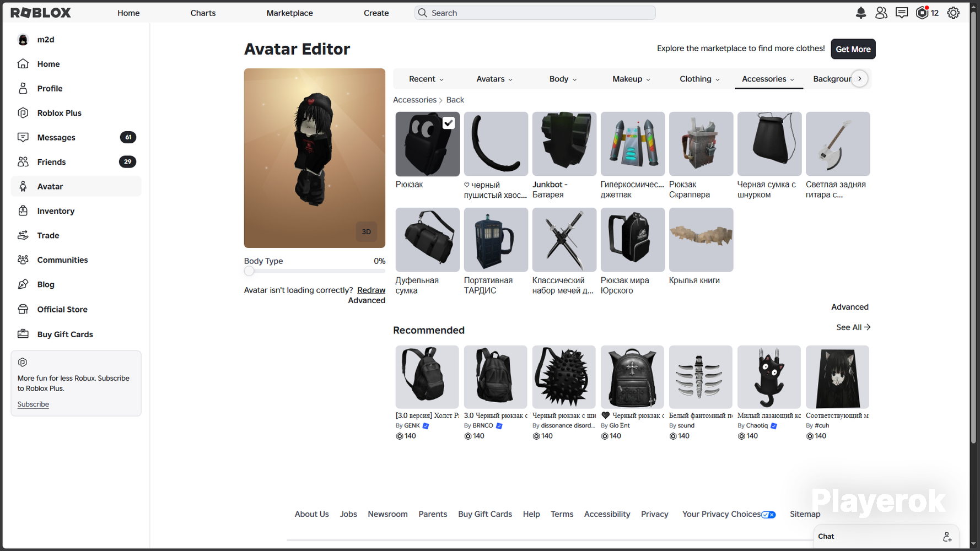Click the Avatar icon in sidebar
Image resolution: width=980 pixels, height=551 pixels.
coord(23,186)
